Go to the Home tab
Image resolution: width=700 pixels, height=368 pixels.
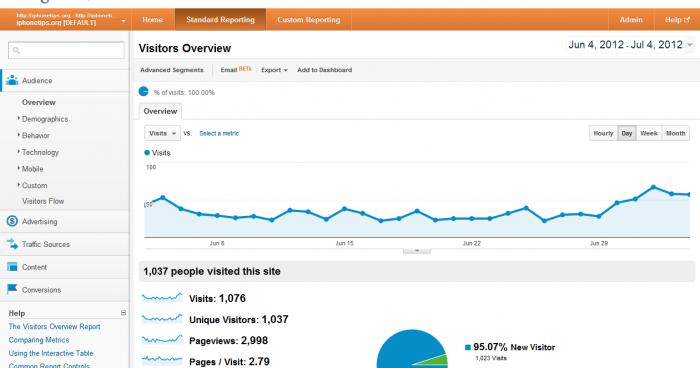pyautogui.click(x=153, y=20)
